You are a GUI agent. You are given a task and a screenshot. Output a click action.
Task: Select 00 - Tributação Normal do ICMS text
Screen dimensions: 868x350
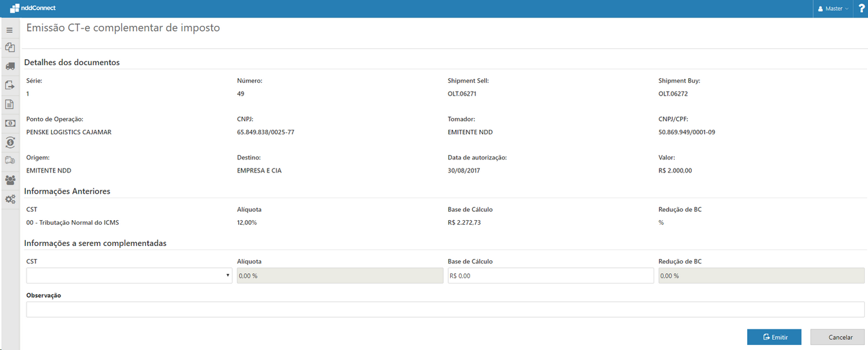tap(73, 222)
